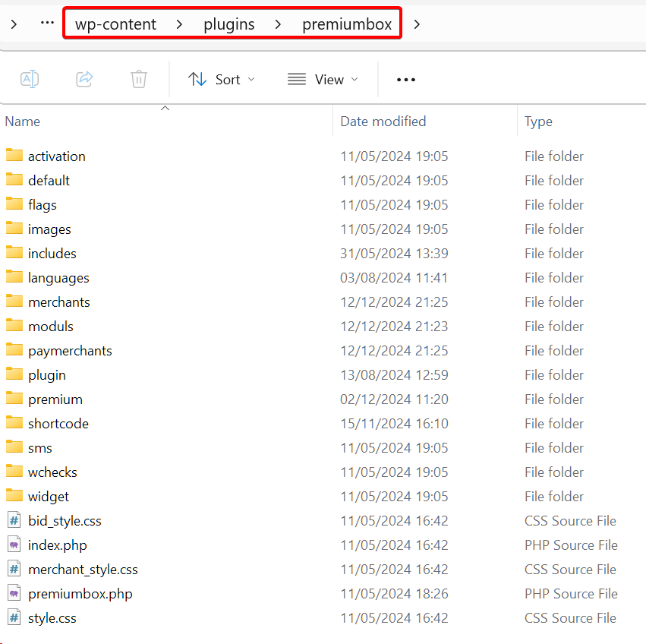Click the premiumbox.php file icon
The width and height of the screenshot is (646, 644).
(x=14, y=593)
